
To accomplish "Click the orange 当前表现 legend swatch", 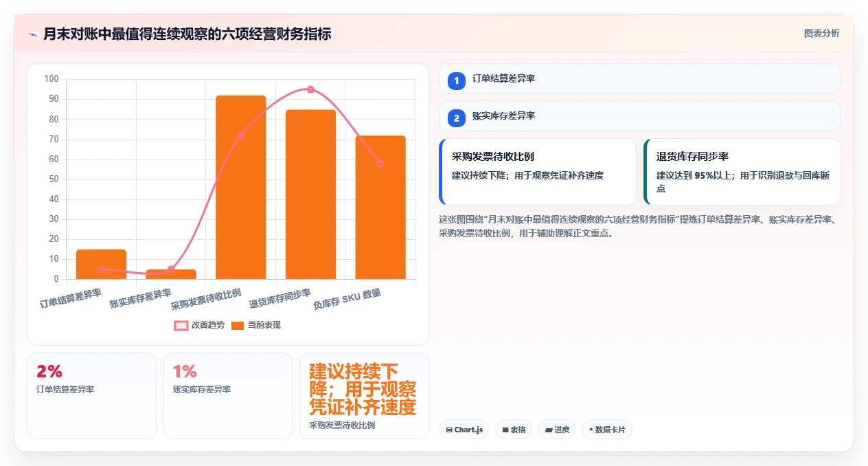I will [x=238, y=325].
